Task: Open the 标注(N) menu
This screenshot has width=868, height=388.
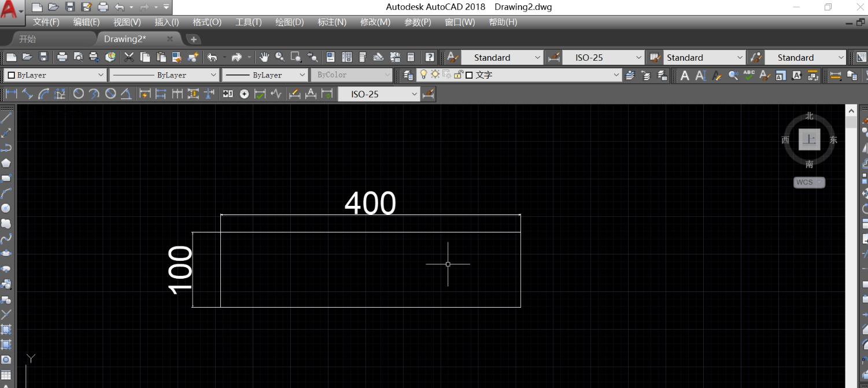Action: click(x=332, y=22)
